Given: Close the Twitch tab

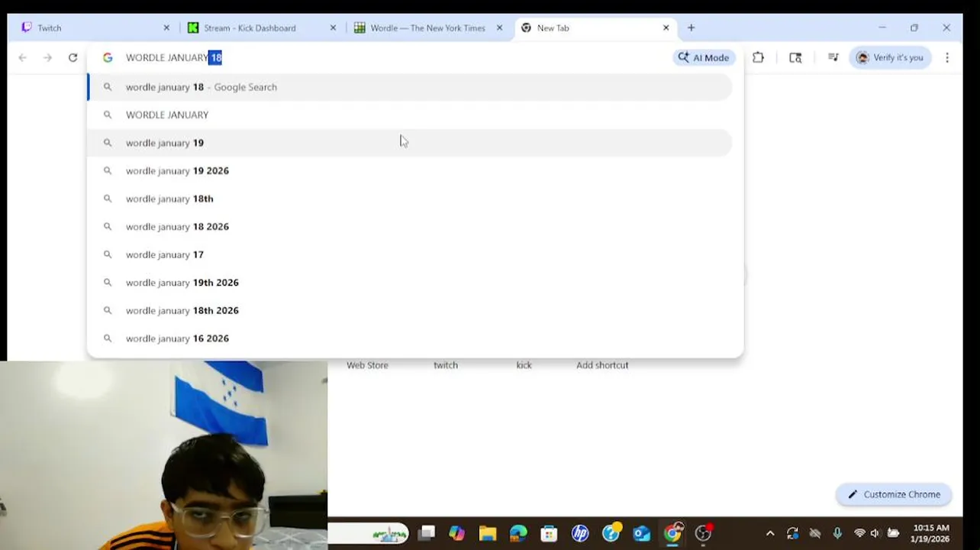Looking at the screenshot, I should (x=166, y=27).
